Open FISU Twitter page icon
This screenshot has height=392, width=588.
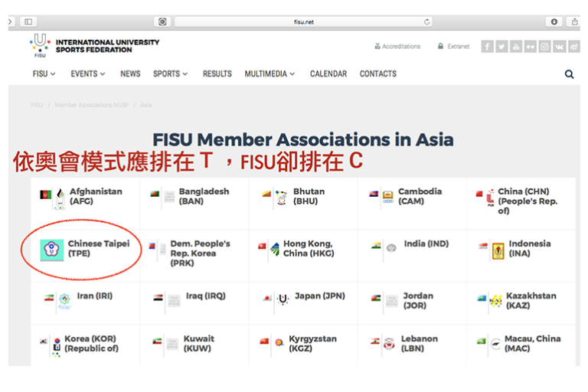coord(501,47)
